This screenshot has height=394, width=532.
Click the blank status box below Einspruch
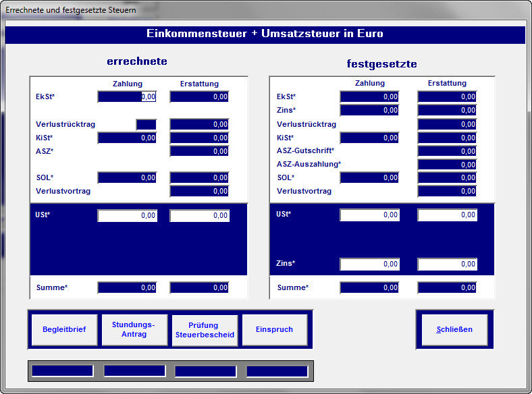(x=277, y=371)
